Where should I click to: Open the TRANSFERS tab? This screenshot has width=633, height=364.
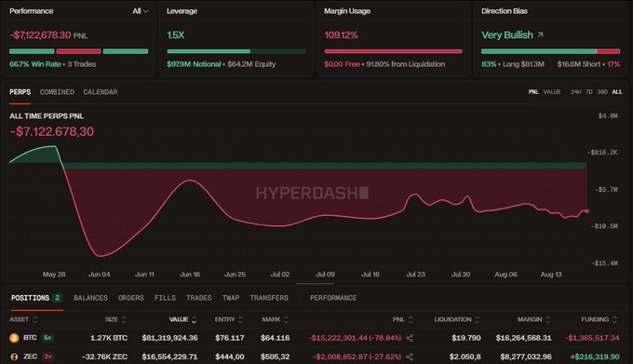pyautogui.click(x=269, y=298)
